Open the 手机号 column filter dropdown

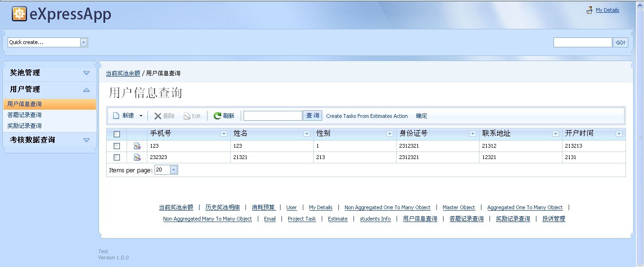coord(224,134)
